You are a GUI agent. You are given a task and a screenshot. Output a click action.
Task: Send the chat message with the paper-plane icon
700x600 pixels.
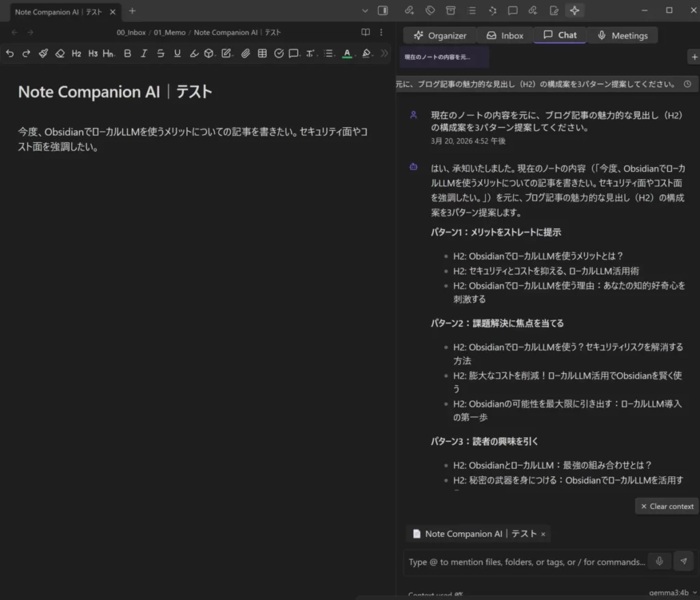[x=684, y=561]
